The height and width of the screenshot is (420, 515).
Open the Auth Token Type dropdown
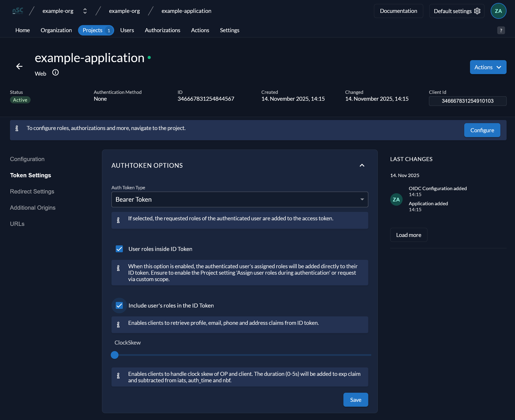[x=240, y=199]
